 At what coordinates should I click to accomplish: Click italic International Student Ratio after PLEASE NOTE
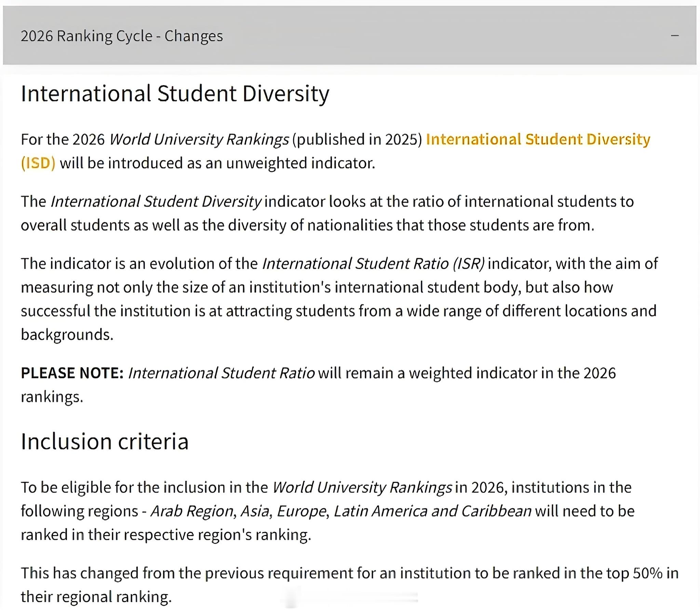pos(221,373)
